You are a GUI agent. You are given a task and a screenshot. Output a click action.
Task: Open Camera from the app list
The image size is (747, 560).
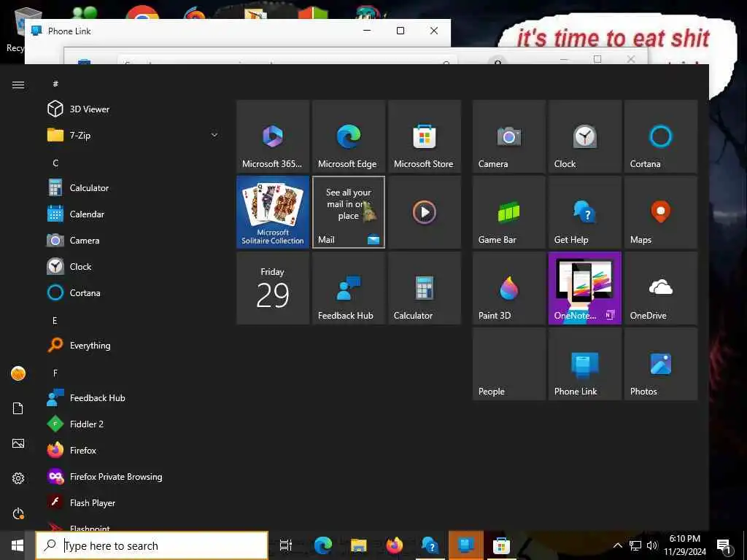[133, 241]
